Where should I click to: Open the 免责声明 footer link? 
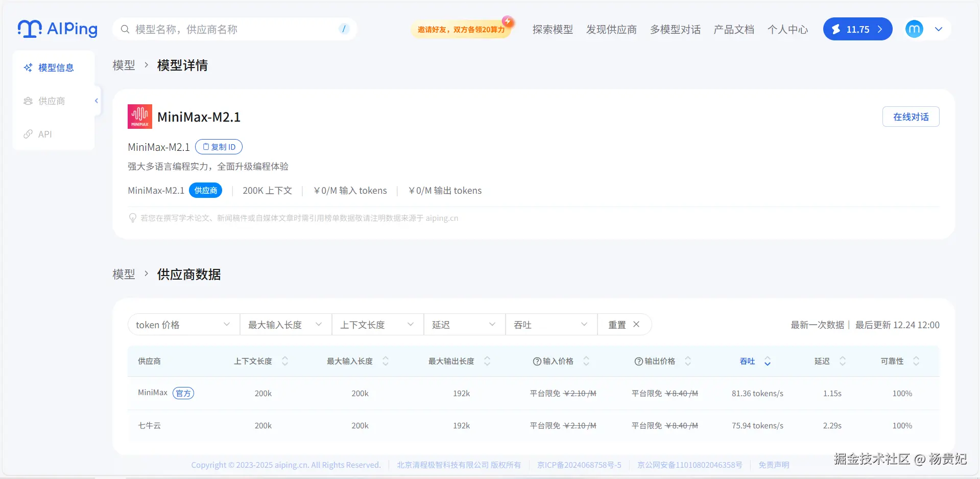(x=774, y=465)
